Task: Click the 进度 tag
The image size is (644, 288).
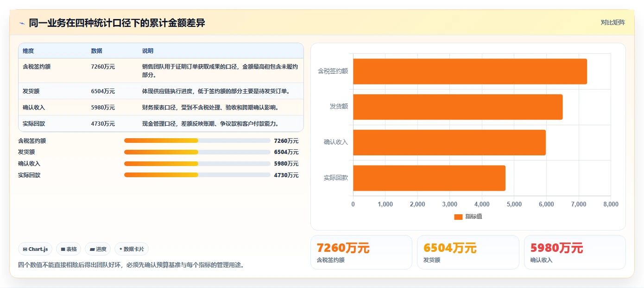Action: [x=98, y=249]
